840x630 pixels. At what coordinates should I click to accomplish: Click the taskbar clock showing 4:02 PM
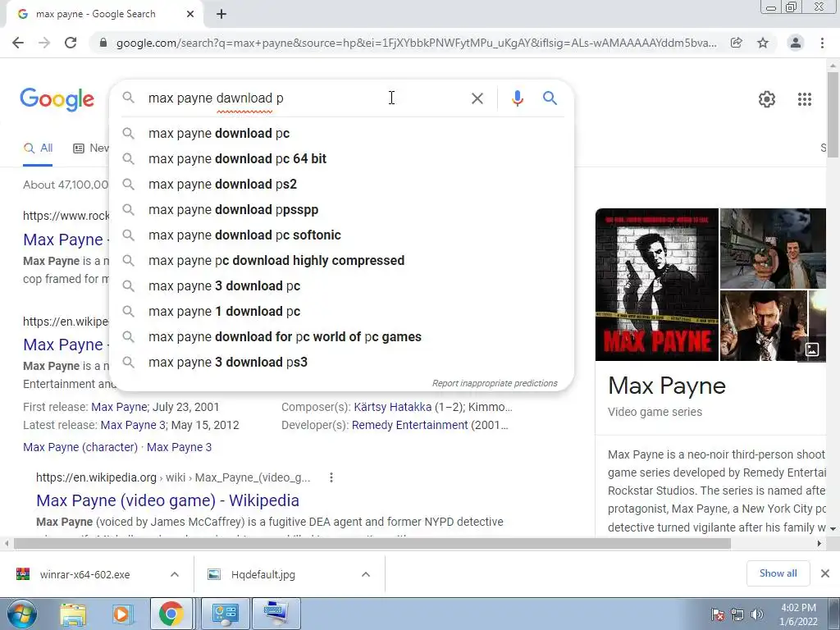point(798,614)
